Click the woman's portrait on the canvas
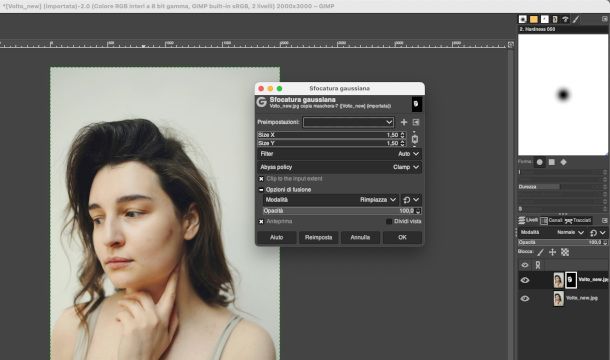Viewport: 610px width, 360px height. tap(165, 213)
